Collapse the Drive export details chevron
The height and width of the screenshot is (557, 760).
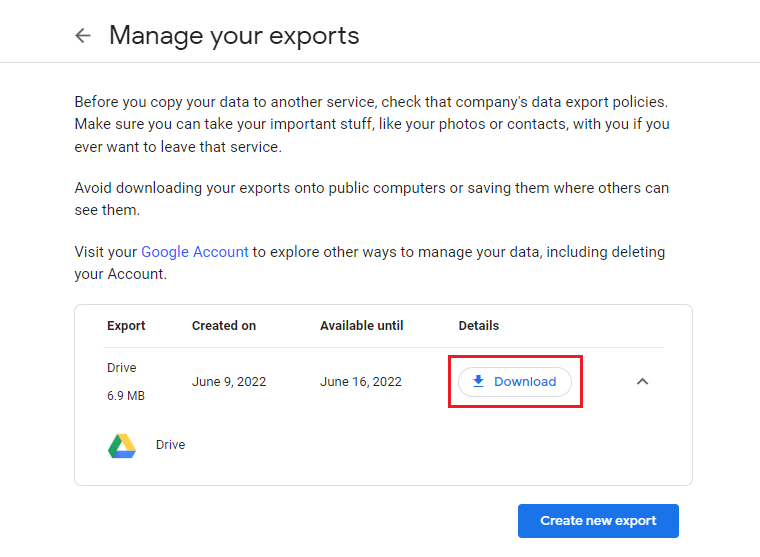pyautogui.click(x=642, y=382)
